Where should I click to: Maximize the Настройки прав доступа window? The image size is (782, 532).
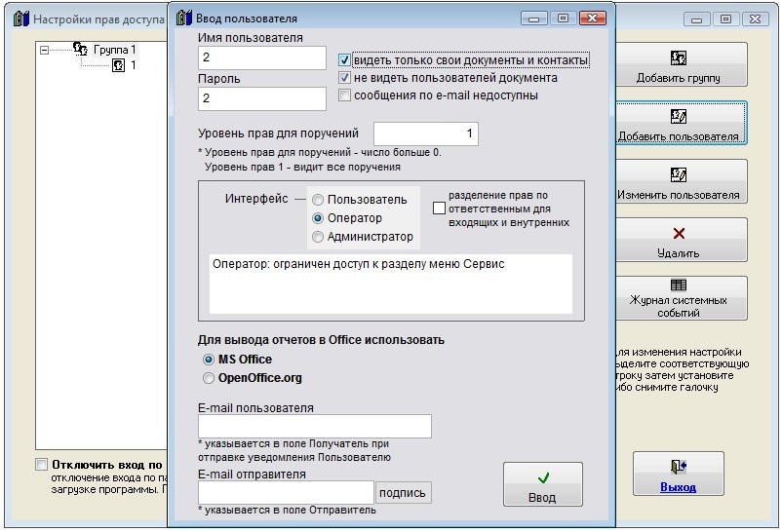[726, 19]
